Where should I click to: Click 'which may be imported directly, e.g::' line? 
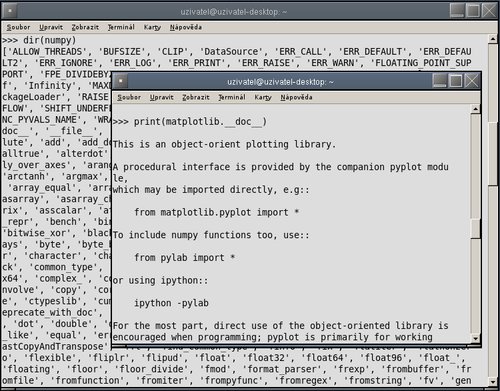coord(211,190)
